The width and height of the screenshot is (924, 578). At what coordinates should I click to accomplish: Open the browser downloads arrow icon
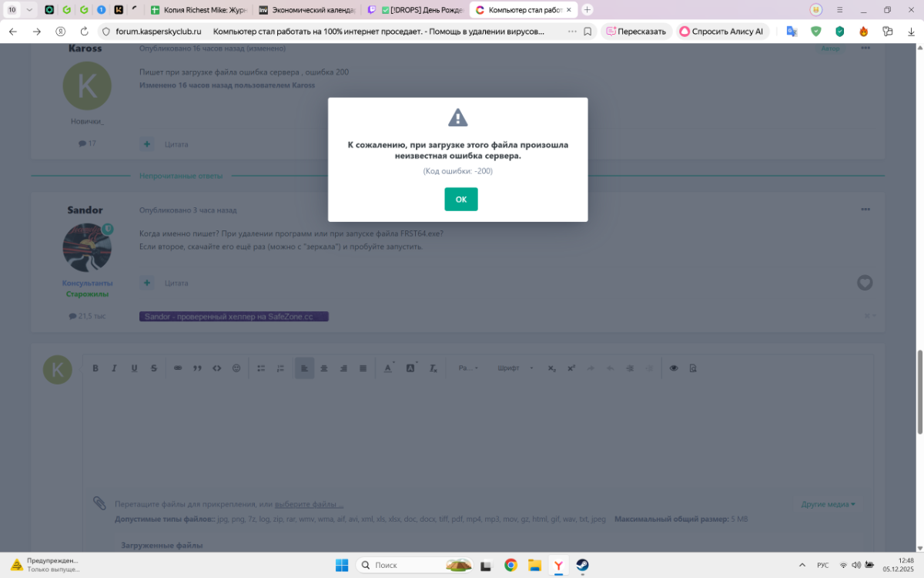pyautogui.click(x=911, y=32)
